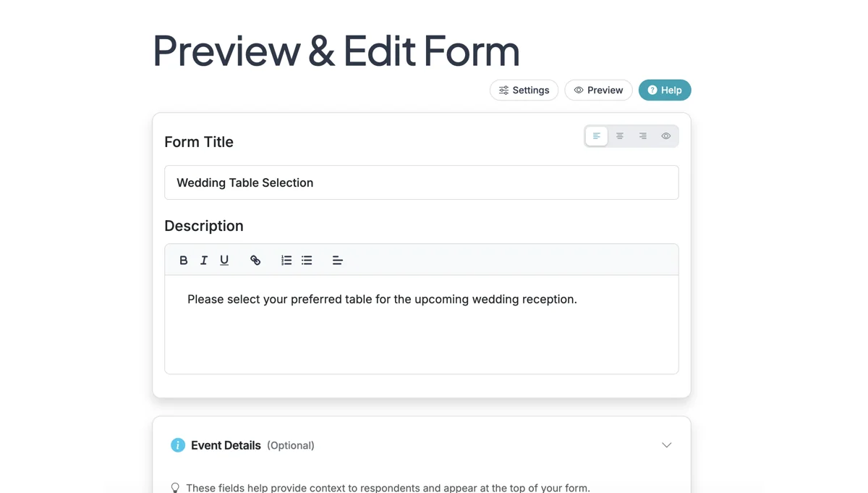Open the Help button

coord(665,90)
